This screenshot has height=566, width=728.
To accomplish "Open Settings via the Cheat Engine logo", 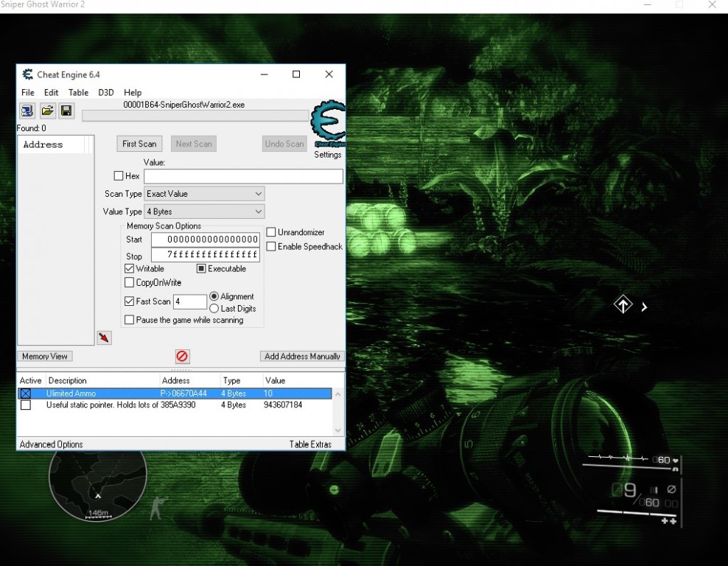I will [329, 124].
